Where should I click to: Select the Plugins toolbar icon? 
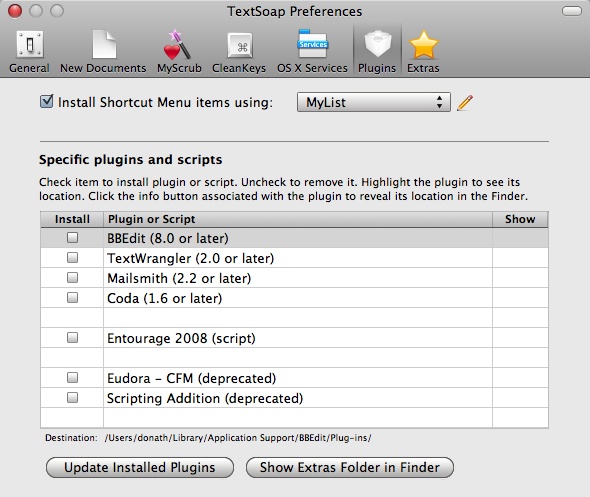tap(377, 52)
